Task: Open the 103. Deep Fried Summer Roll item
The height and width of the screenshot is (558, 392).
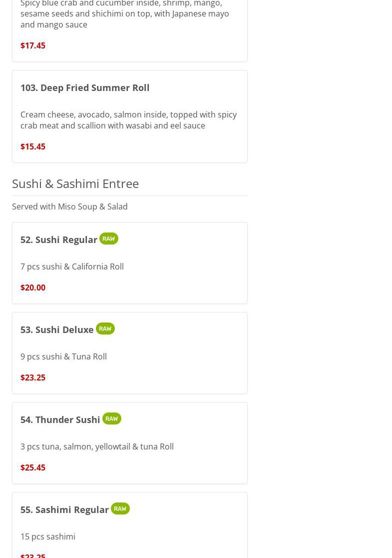Action: pos(85,87)
